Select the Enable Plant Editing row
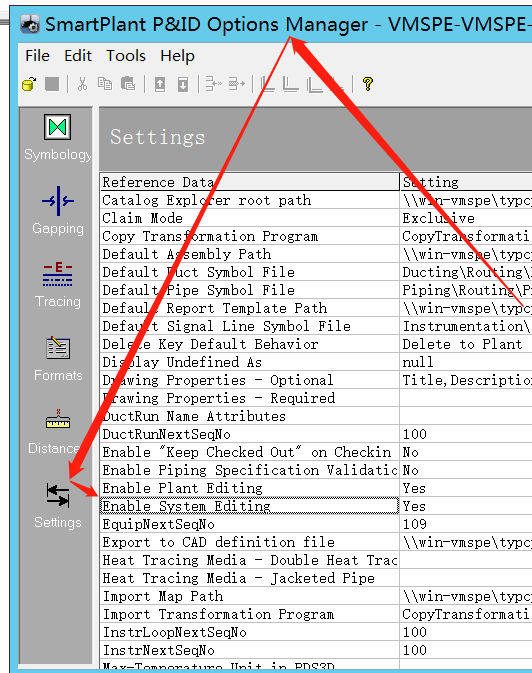 coord(249,489)
